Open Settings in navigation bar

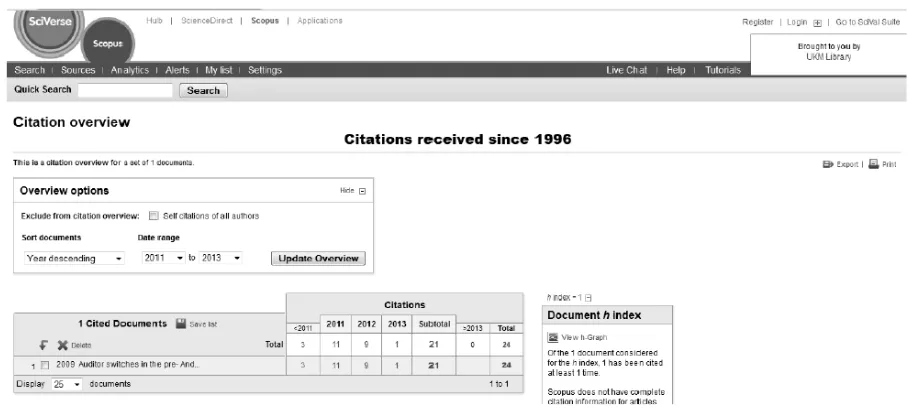pyautogui.click(x=265, y=70)
